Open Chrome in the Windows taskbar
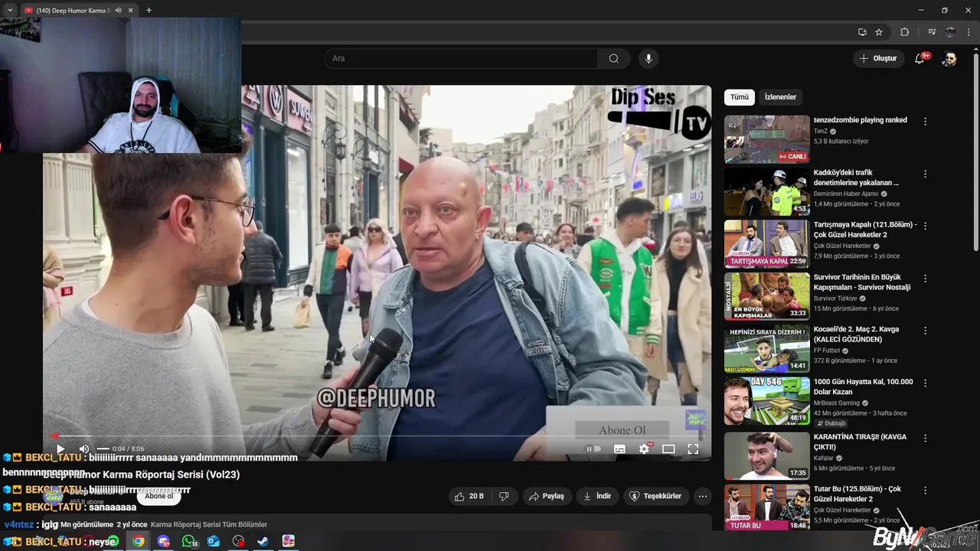 tap(138, 541)
